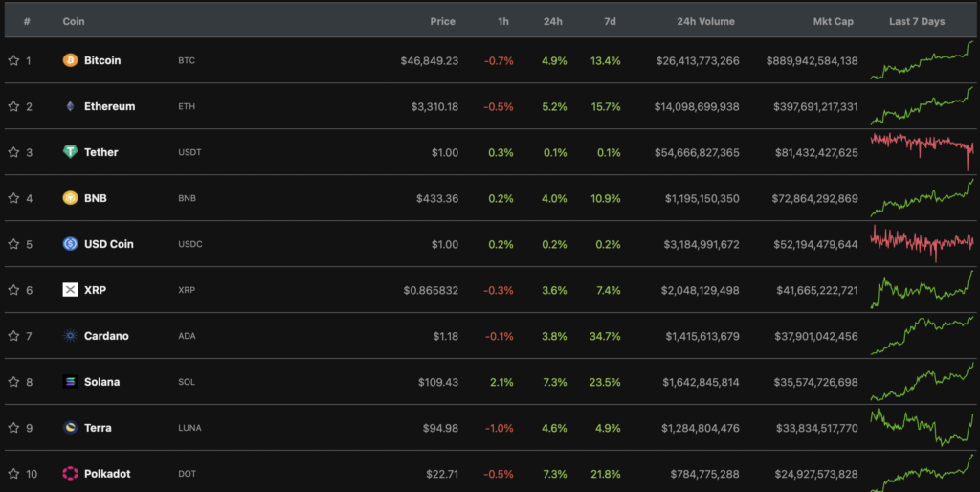Viewport: 980px width, 492px height.
Task: Click the 7d column header
Action: point(612,21)
